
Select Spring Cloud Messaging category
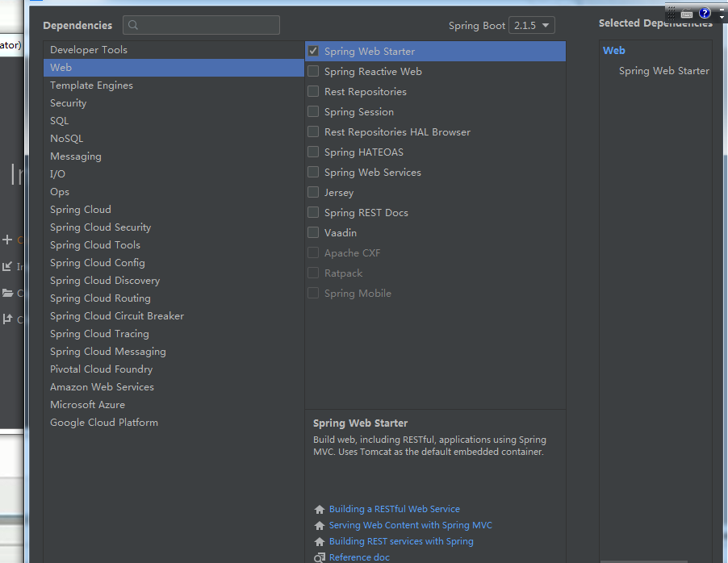[174, 352]
